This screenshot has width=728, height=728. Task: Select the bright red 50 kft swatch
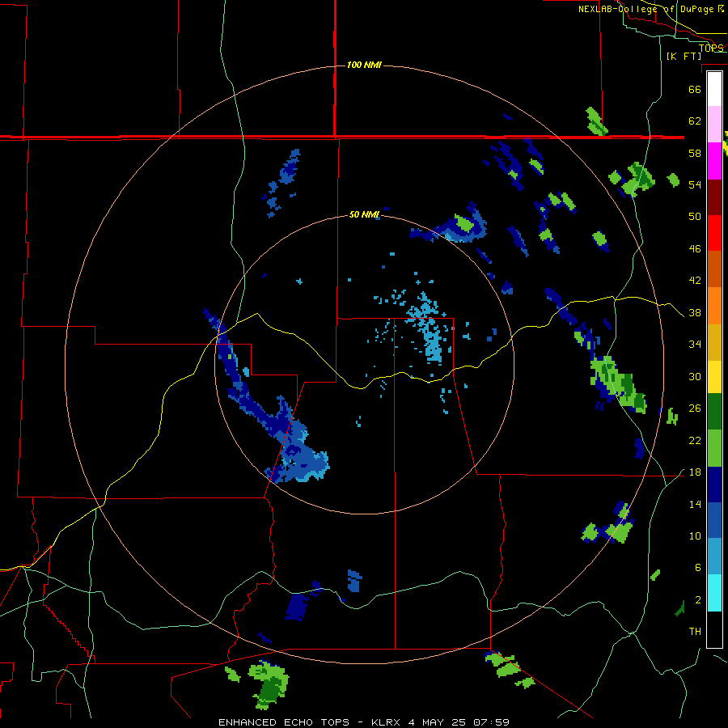tap(714, 233)
